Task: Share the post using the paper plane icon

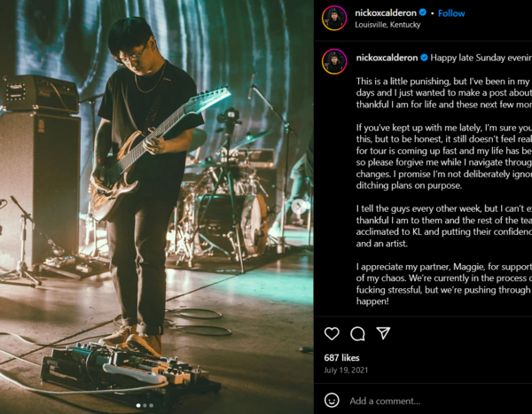Action: [x=383, y=333]
